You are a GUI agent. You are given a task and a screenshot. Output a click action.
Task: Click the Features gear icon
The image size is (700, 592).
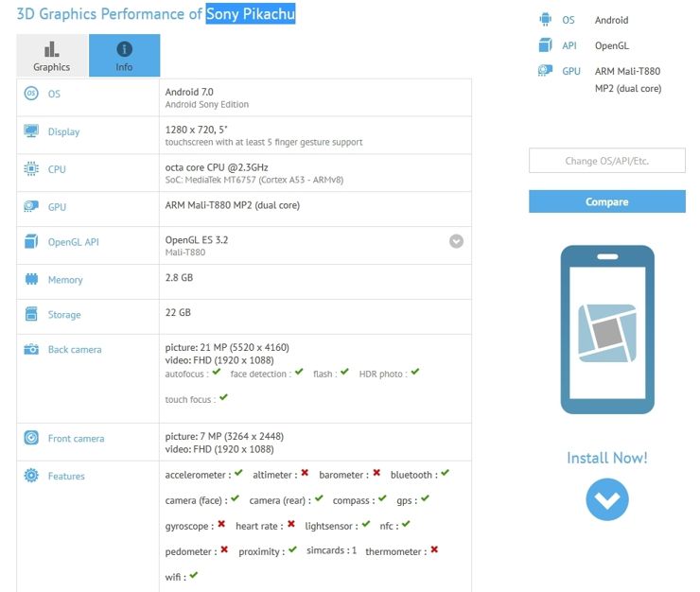tap(31, 476)
